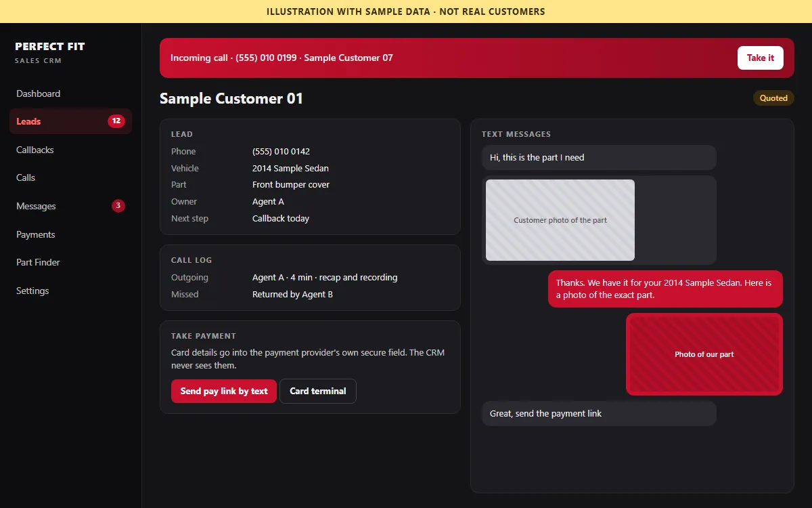Click message Great, send the payment link

point(599,413)
